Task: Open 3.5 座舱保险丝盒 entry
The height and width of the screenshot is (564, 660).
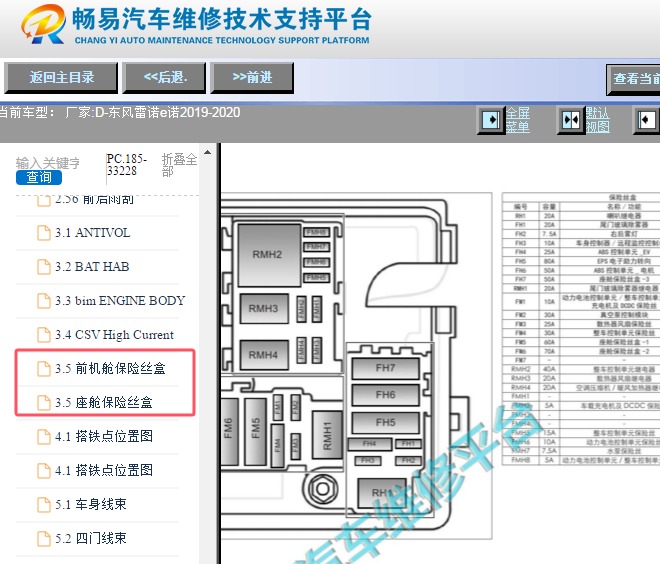Action: point(104,402)
